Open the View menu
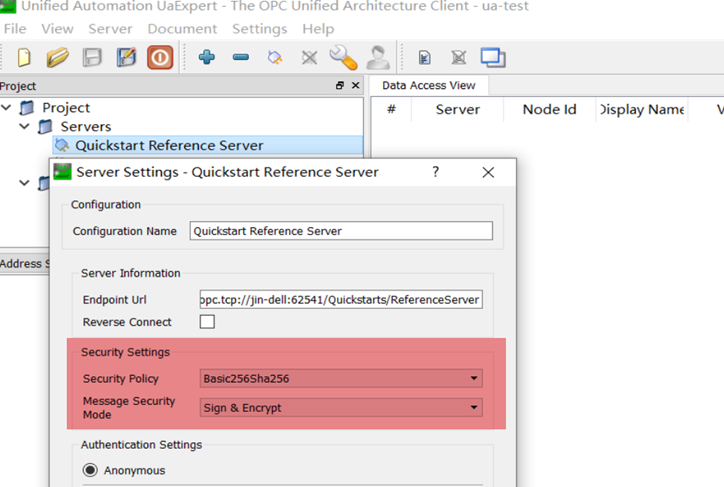 57,29
